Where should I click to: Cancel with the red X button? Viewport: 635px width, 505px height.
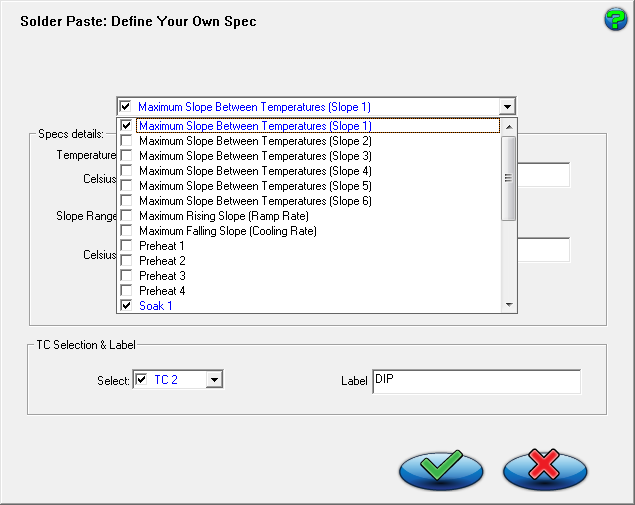pos(543,468)
